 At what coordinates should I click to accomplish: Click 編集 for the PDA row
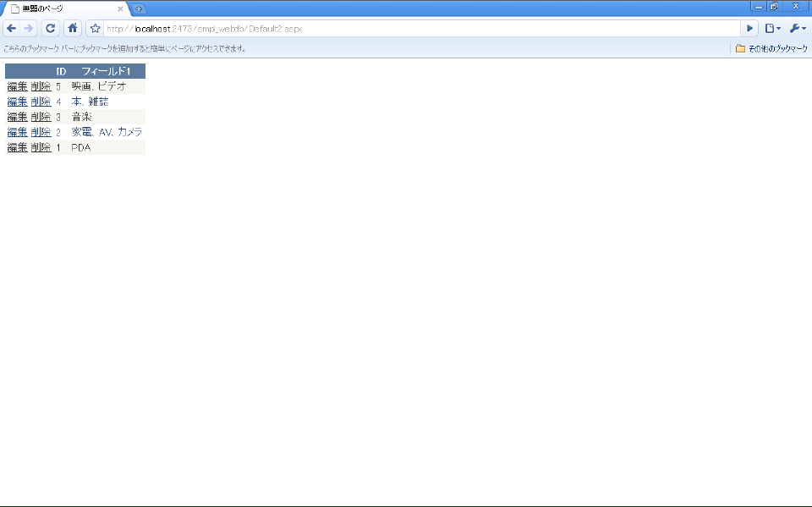click(x=17, y=148)
